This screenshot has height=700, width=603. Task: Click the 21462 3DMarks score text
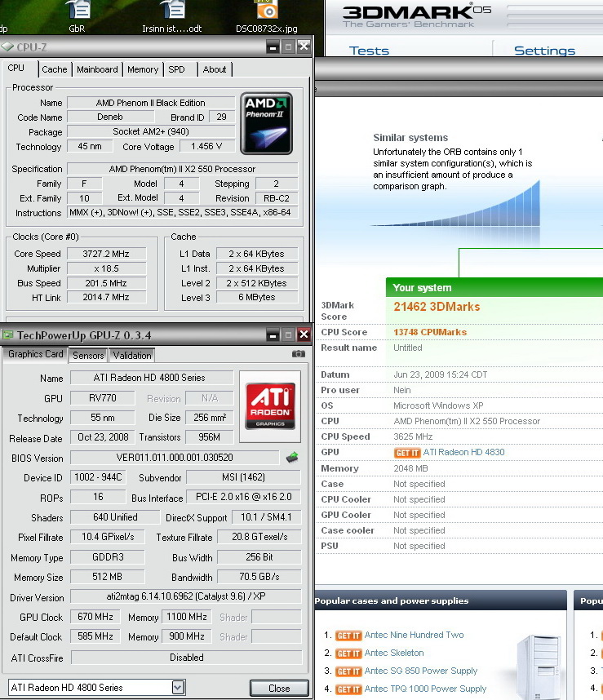(437, 307)
